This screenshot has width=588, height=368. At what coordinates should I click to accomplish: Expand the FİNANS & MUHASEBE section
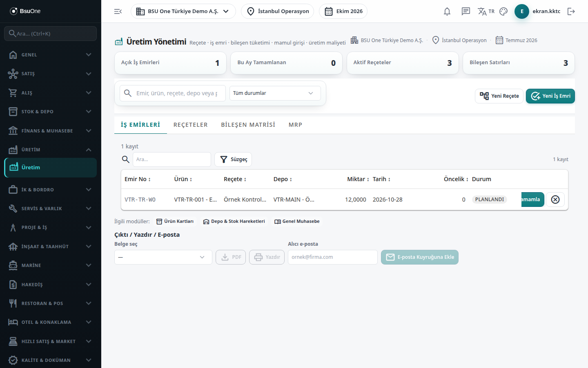pyautogui.click(x=51, y=131)
